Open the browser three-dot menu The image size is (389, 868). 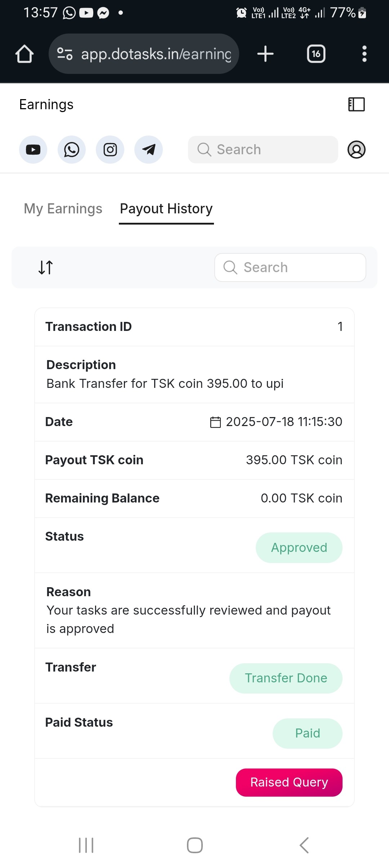click(x=364, y=54)
